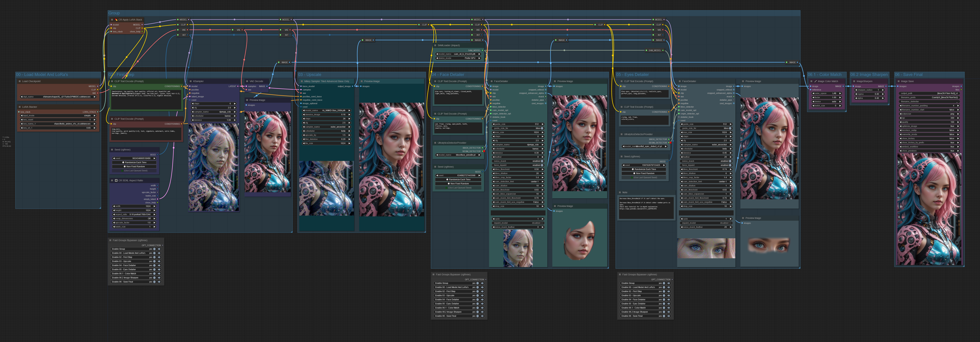Click jump arrow for Enable 05 - Eyes Detailer in rightmost Fast Groups Bypasser
Image resolution: width=980 pixels, height=342 pixels.
click(669, 304)
